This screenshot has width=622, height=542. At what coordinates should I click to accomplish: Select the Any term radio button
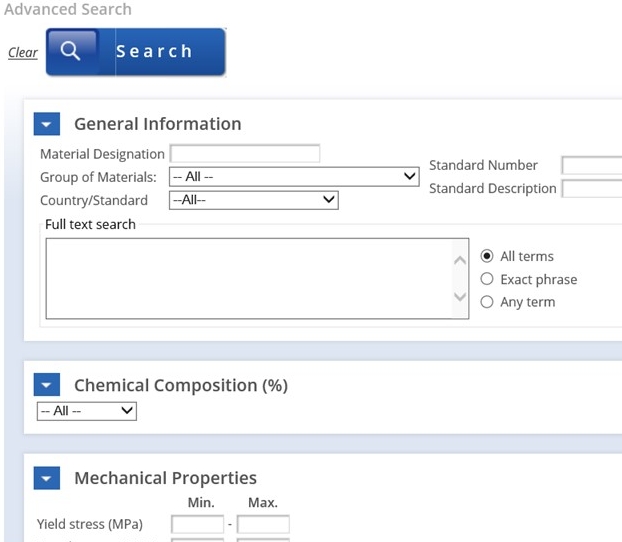(x=487, y=302)
